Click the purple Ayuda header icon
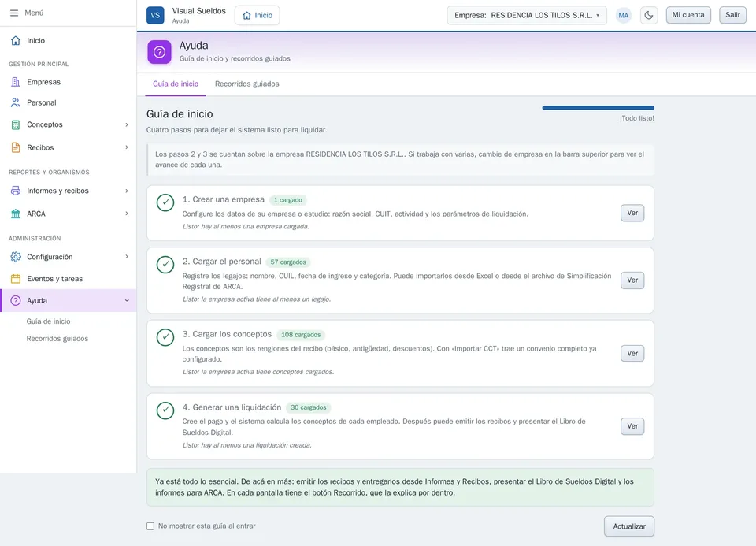 click(x=159, y=52)
